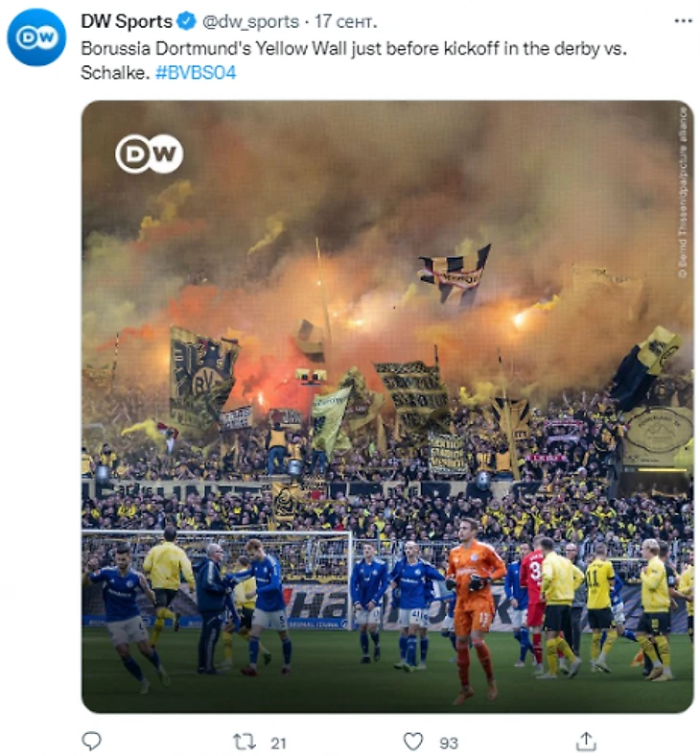This screenshot has height=756, width=700.
Task: Share the tweet via upload icon
Action: (586, 741)
